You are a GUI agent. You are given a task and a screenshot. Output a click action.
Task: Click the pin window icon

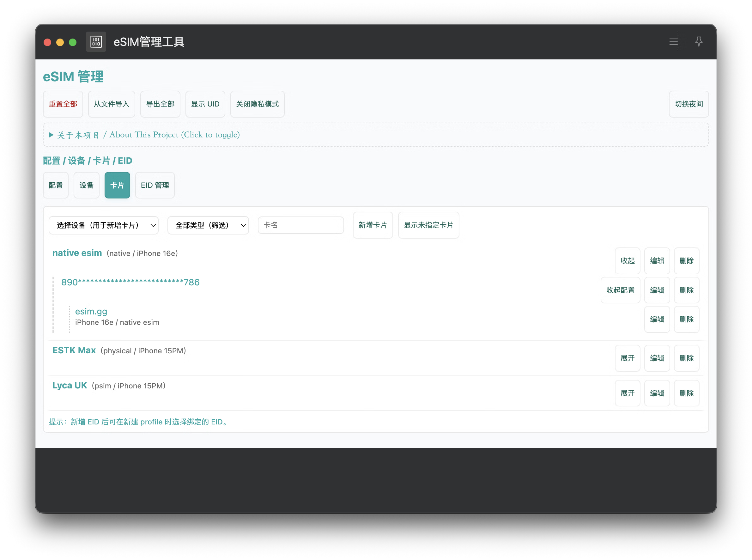(x=699, y=42)
